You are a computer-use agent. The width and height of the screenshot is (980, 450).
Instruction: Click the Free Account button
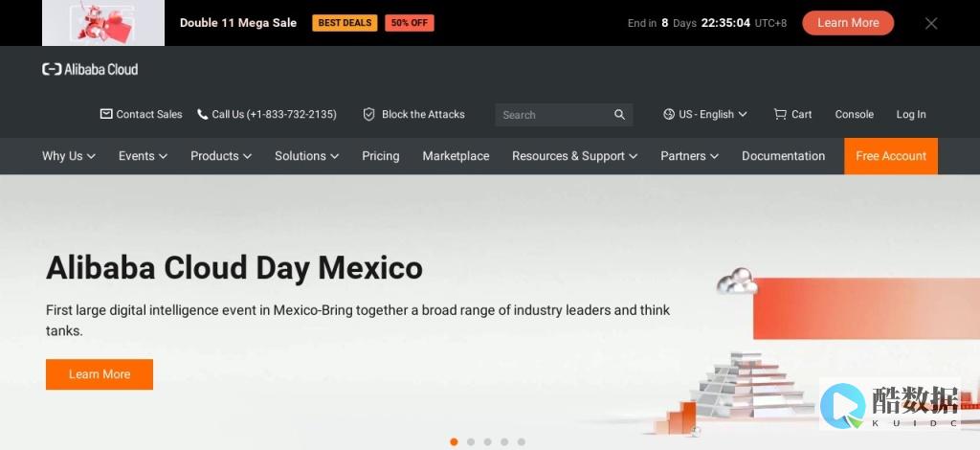pos(891,156)
